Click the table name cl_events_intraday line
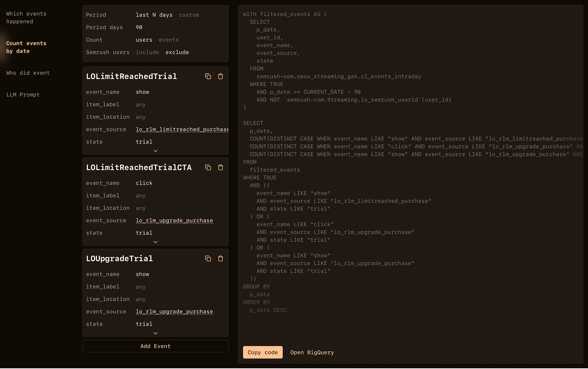The image size is (588, 369). (x=339, y=76)
